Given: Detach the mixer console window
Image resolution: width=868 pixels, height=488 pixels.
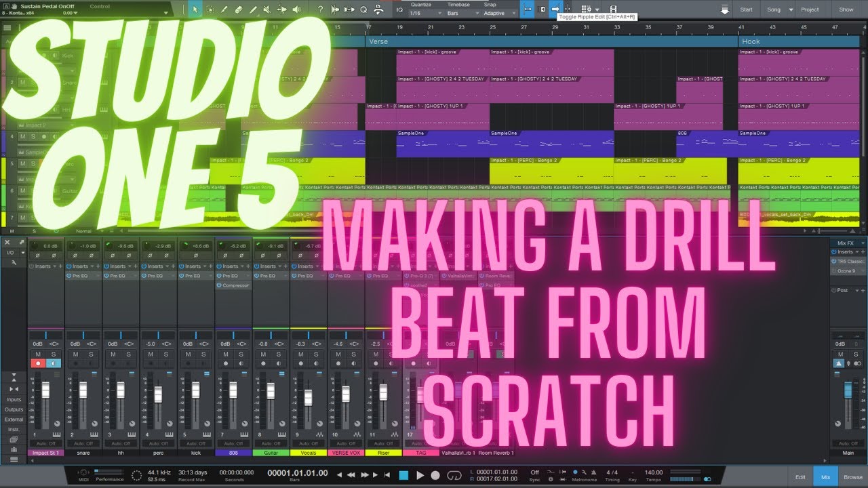Looking at the screenshot, I should coord(21,242).
